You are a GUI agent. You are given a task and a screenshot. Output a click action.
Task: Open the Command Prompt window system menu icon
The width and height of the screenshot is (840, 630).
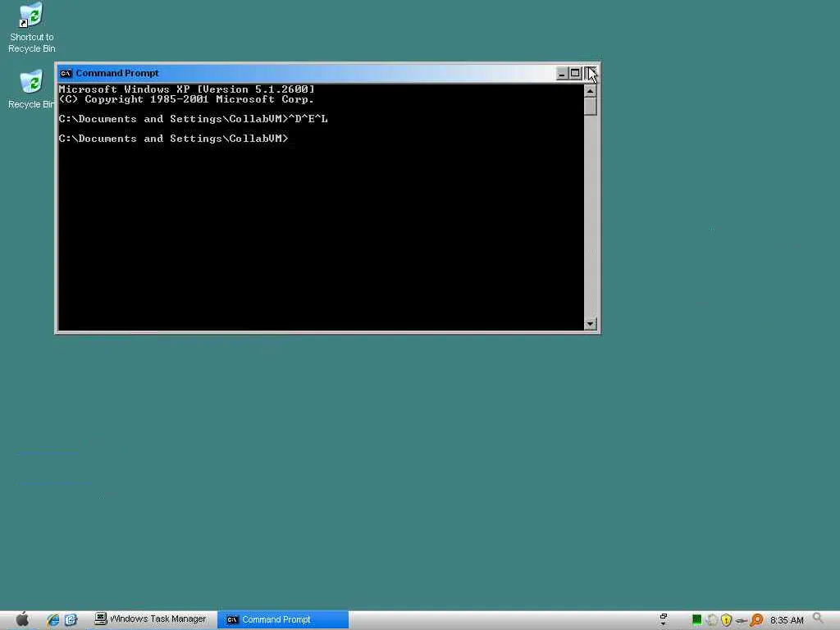tap(66, 73)
